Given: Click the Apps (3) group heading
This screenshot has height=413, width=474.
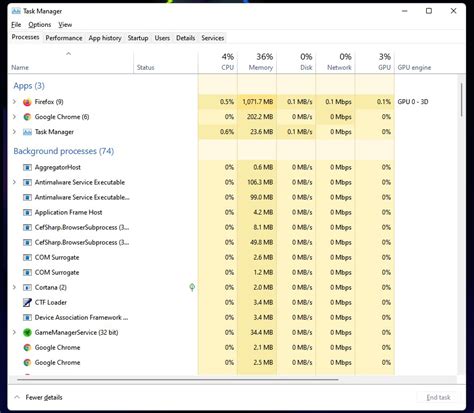Looking at the screenshot, I should [x=29, y=86].
